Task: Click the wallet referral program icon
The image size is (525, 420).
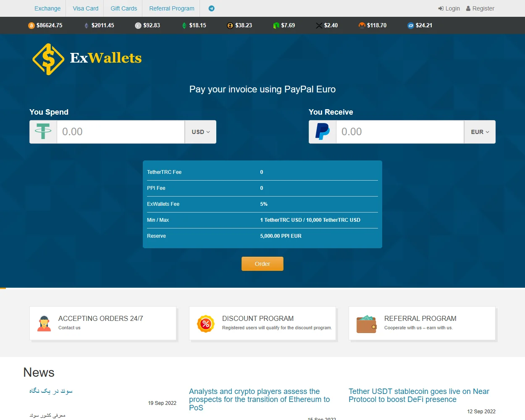Action: (367, 324)
